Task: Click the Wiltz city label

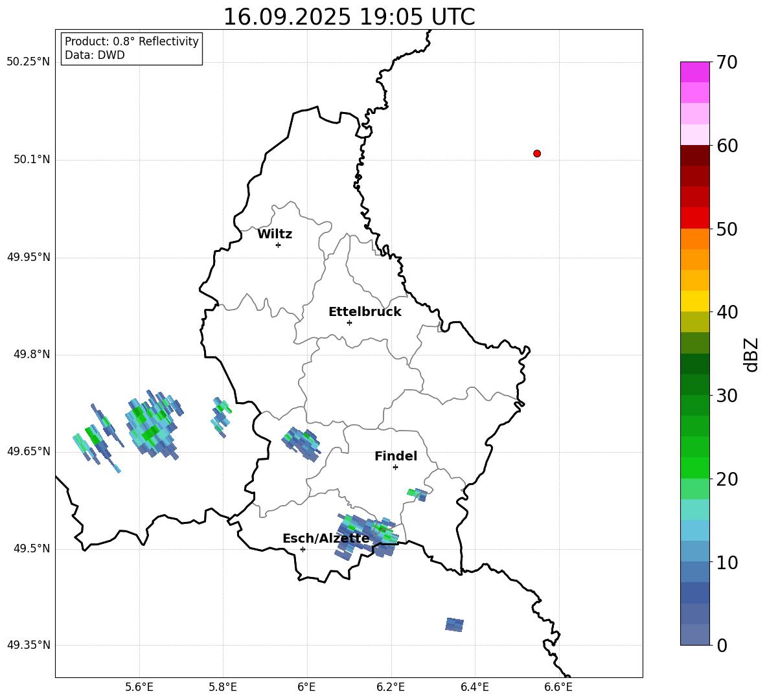Action: click(x=275, y=234)
